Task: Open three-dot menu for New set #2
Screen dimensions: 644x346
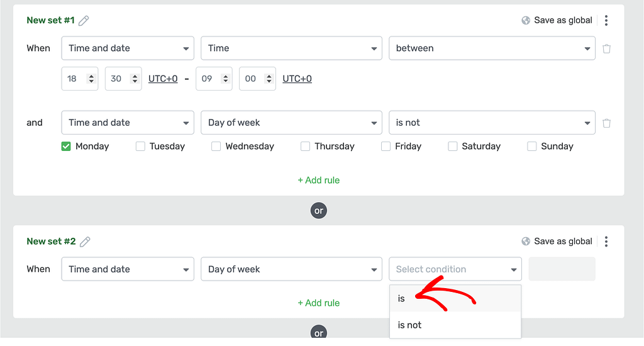Action: (x=606, y=242)
